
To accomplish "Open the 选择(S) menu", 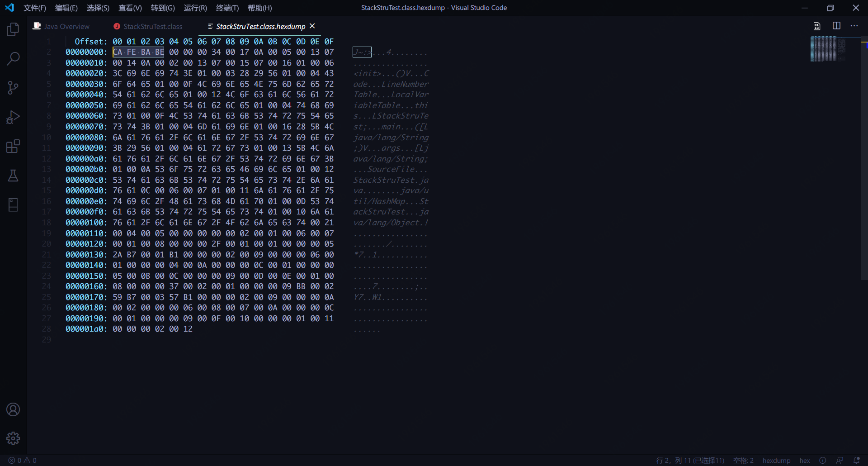I will pos(98,8).
